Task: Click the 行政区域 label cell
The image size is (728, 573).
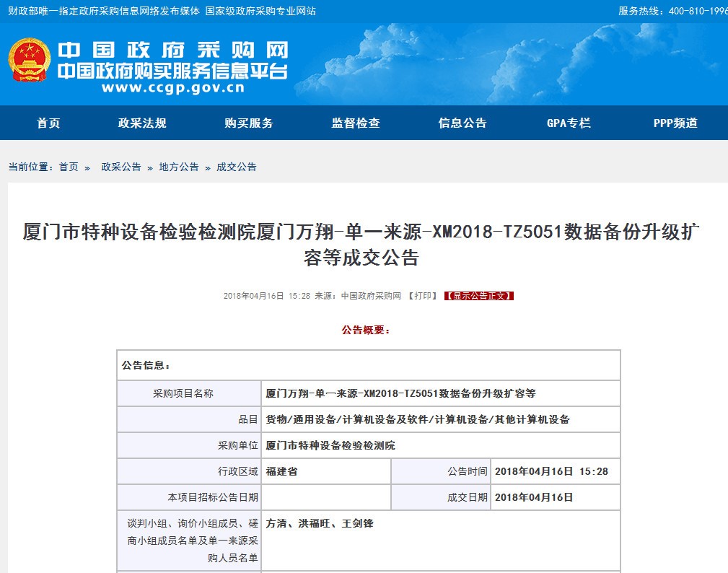Action: pyautogui.click(x=189, y=471)
